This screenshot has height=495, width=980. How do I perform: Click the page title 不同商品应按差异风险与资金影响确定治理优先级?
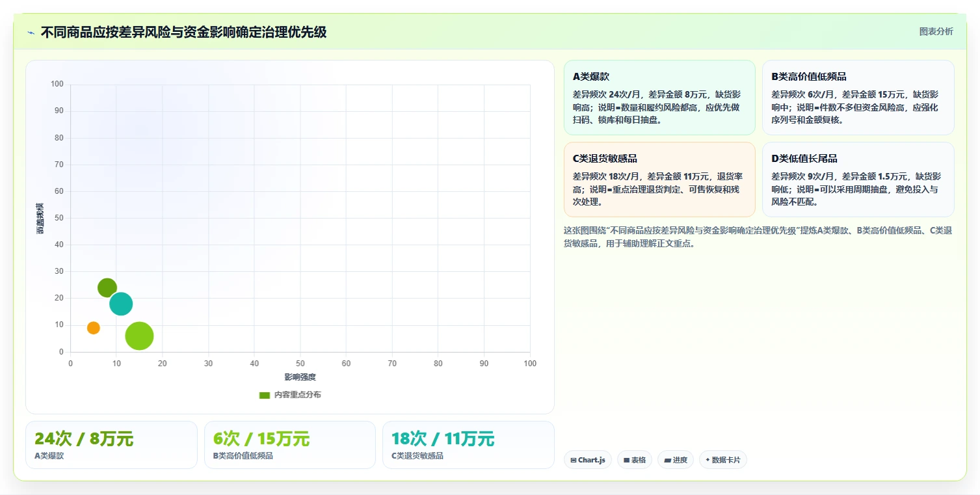point(183,32)
